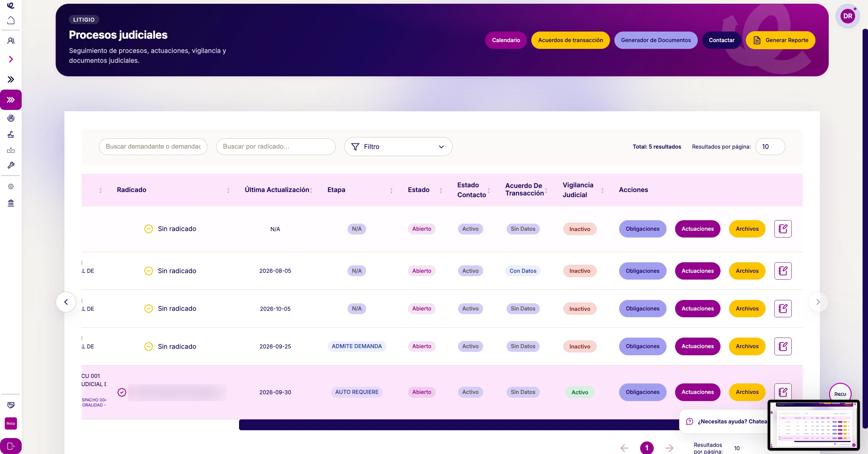Go to pagination page 1

pos(647,448)
